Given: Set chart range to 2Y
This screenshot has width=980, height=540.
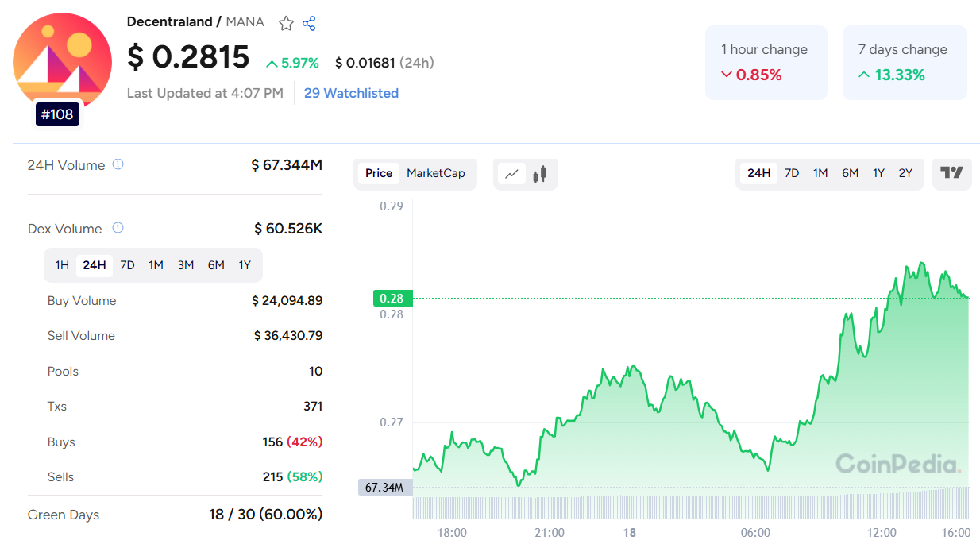Looking at the screenshot, I should tap(905, 173).
